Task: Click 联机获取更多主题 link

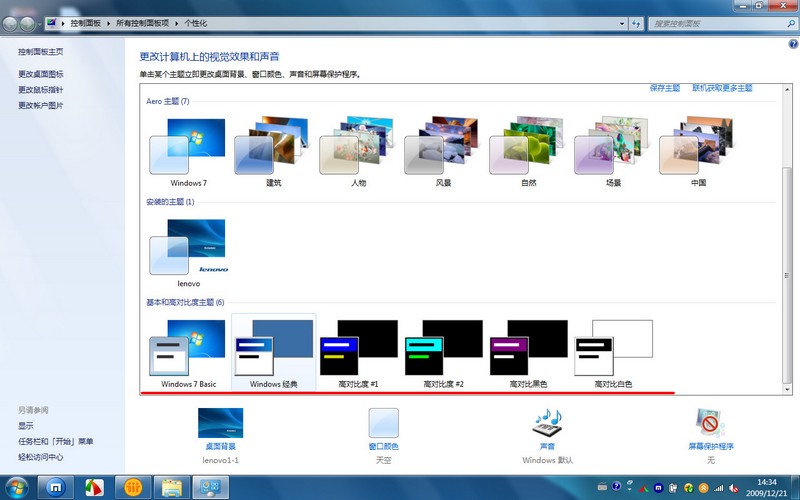Action: pos(722,88)
